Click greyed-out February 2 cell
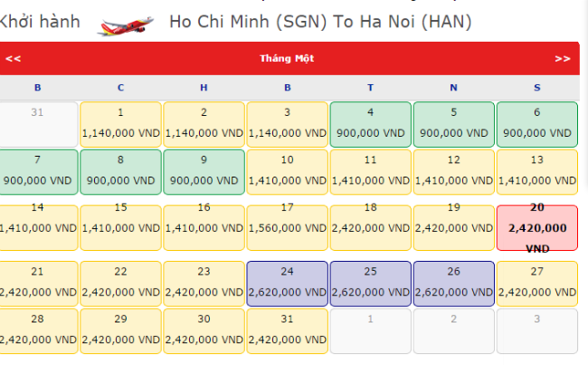Image resolution: width=588 pixels, height=365 pixels. [x=454, y=331]
